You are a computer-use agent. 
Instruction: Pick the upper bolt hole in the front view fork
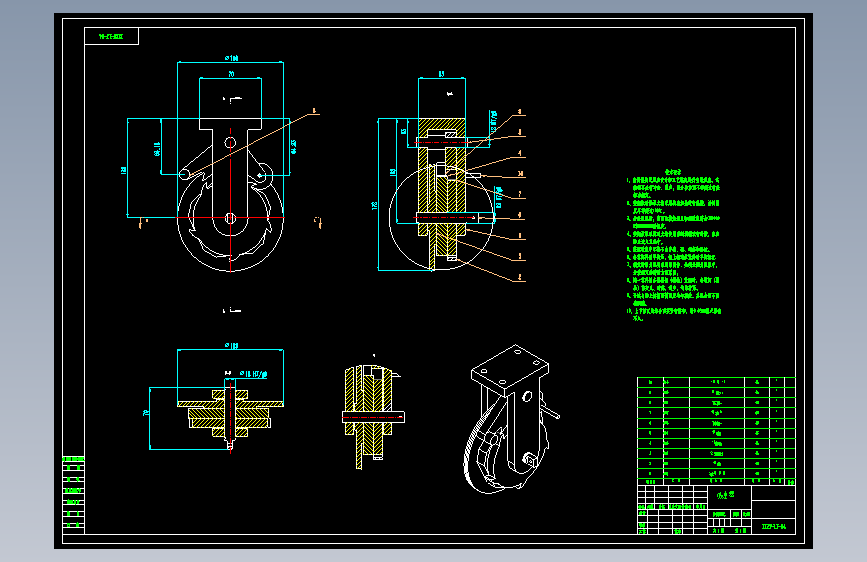pyautogui.click(x=230, y=143)
